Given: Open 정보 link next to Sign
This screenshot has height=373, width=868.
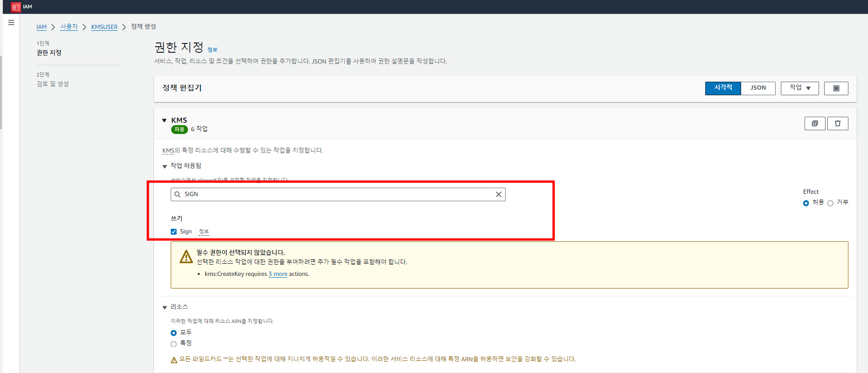Looking at the screenshot, I should [x=204, y=232].
